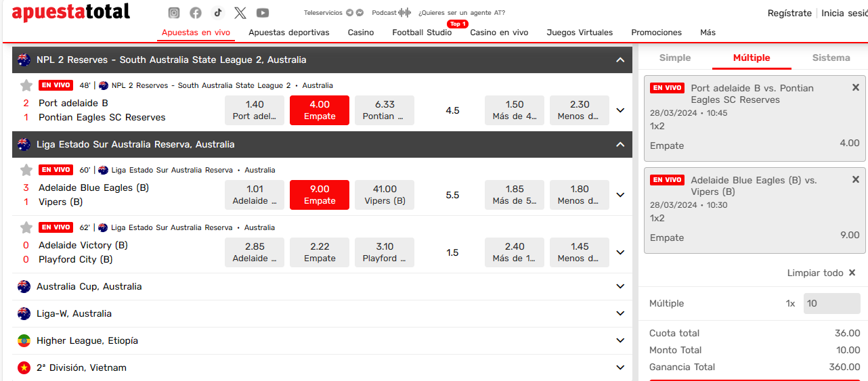Toggle Empate 9.00 odds selection
The height and width of the screenshot is (381, 868).
tap(320, 195)
